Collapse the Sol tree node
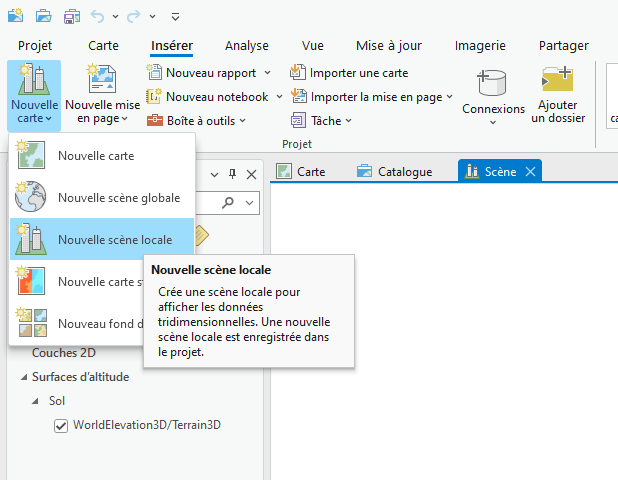This screenshot has width=618, height=480. (37, 401)
